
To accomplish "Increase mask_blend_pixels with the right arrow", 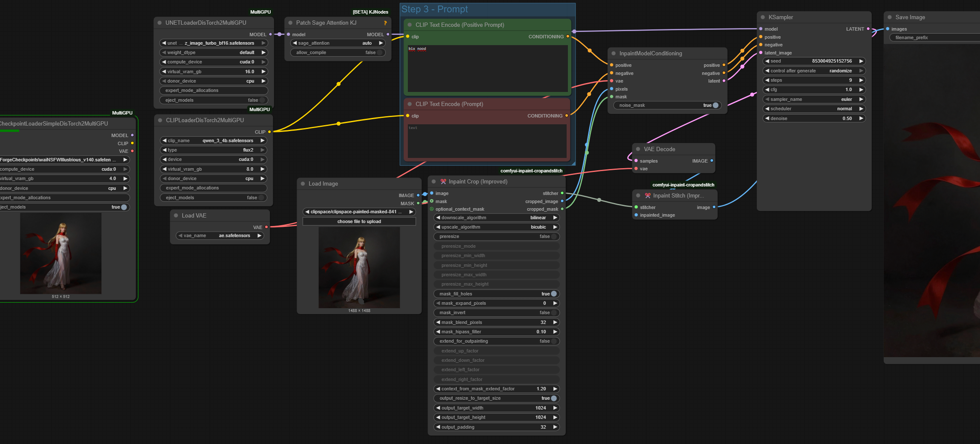I will (x=555, y=323).
